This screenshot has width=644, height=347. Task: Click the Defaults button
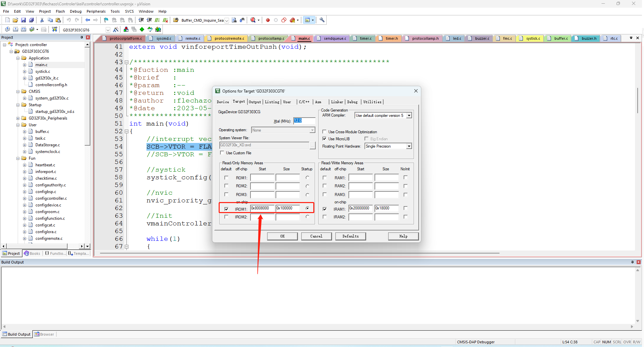click(350, 236)
